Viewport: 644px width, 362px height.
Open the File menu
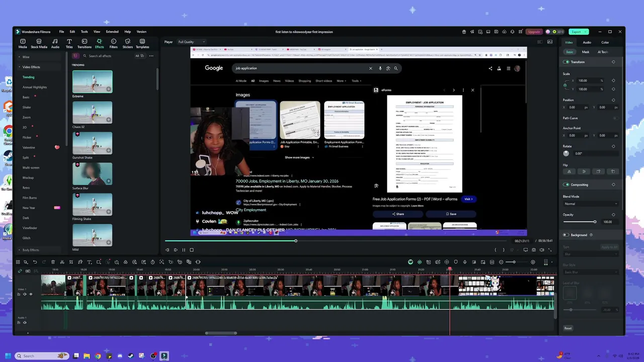pos(61,32)
